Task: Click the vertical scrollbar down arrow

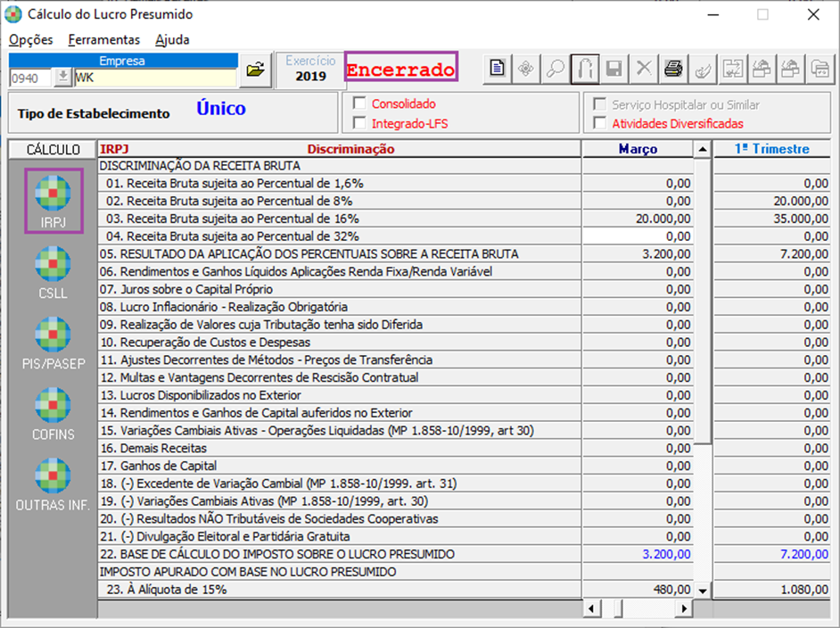Action: click(703, 591)
